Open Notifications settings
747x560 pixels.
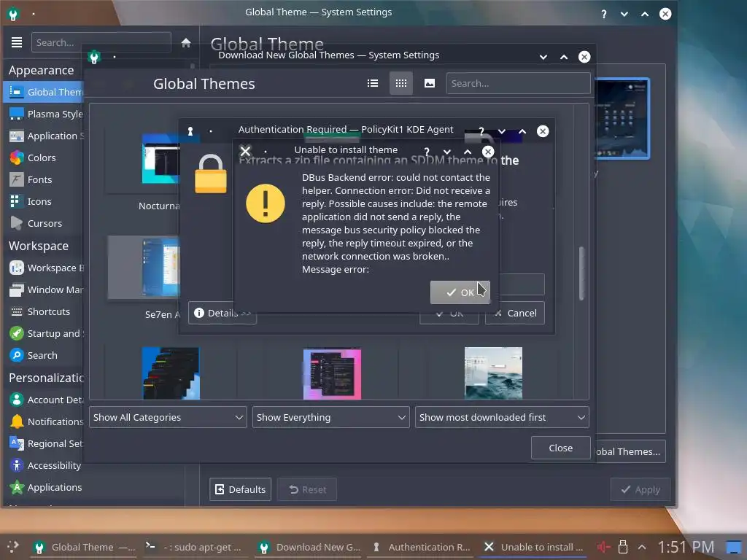(x=44, y=421)
